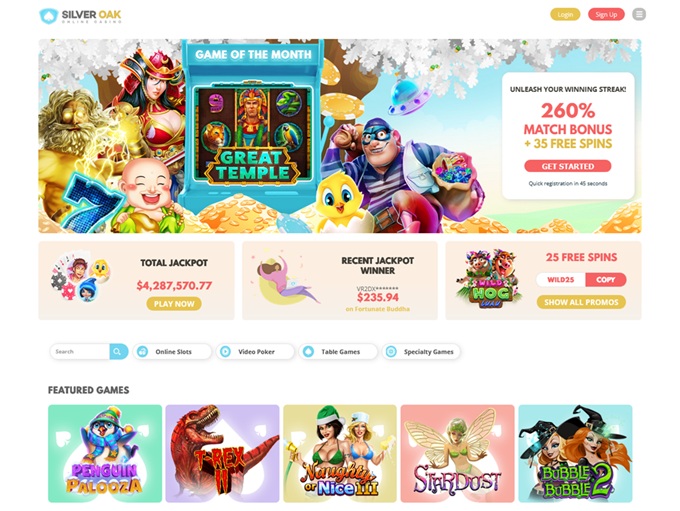Click the Video Poker play icon
The height and width of the screenshot is (511, 680).
pos(225,352)
